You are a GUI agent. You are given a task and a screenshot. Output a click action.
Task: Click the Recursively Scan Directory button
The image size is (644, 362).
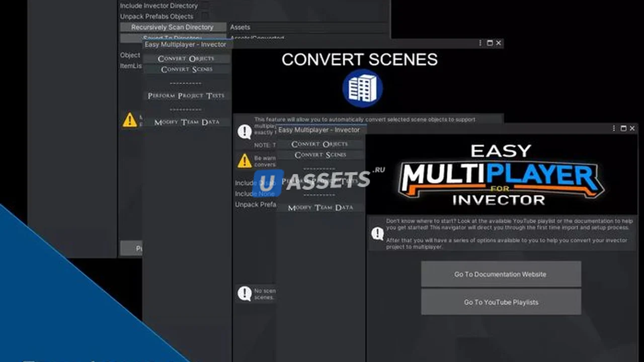tap(172, 27)
